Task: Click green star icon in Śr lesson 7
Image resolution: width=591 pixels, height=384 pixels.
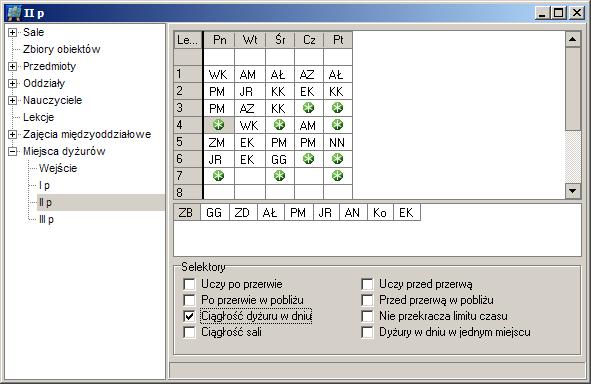Action: (x=279, y=176)
